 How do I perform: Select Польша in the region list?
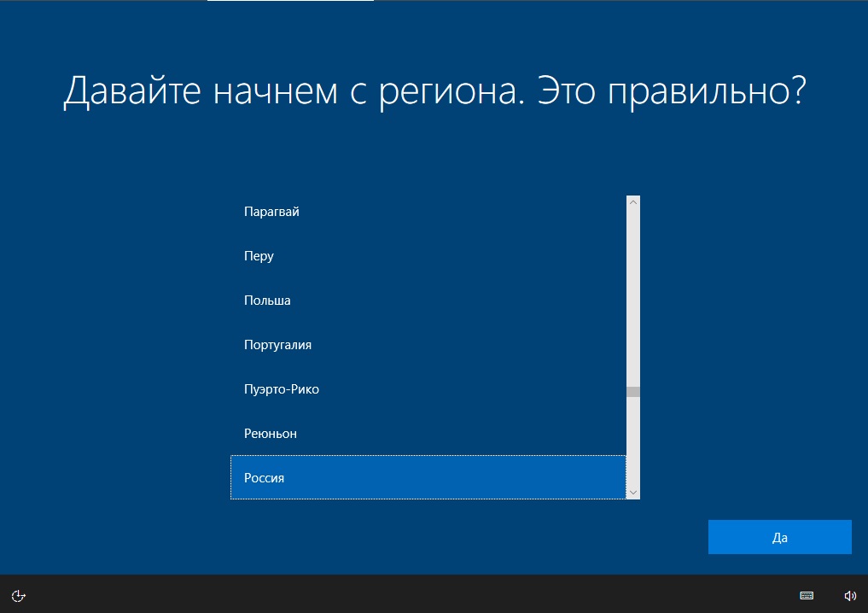(x=267, y=301)
